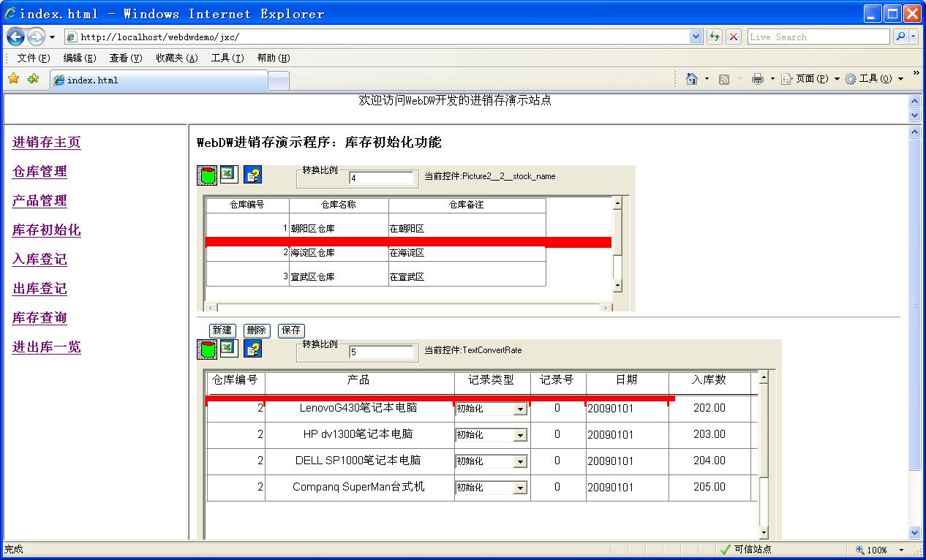The width and height of the screenshot is (926, 560).
Task: Click the Excel export icon above the inventory table
Action: 229,348
